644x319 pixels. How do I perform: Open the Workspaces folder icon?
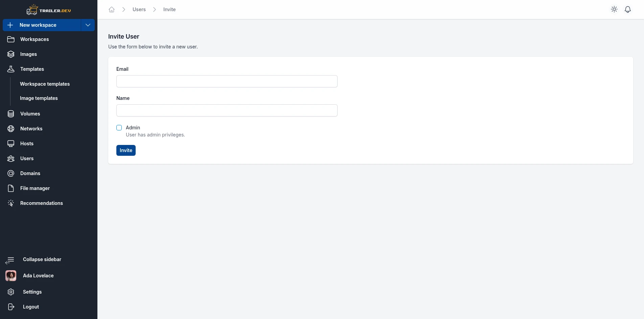(x=11, y=39)
